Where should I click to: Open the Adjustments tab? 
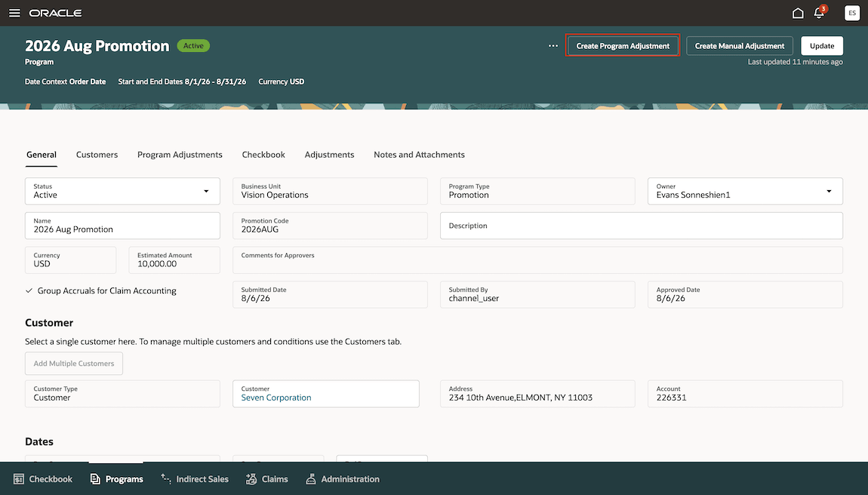pyautogui.click(x=329, y=155)
